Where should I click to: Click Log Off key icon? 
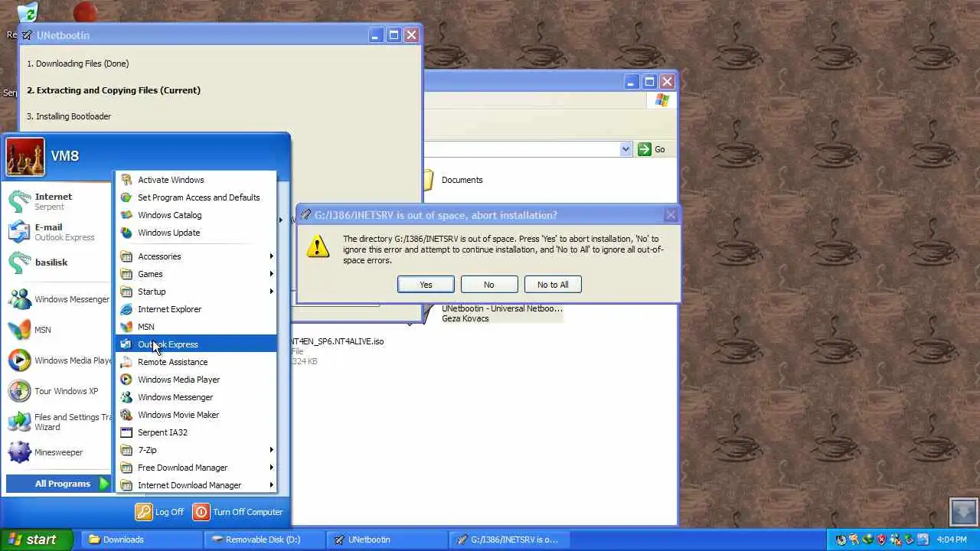click(143, 512)
